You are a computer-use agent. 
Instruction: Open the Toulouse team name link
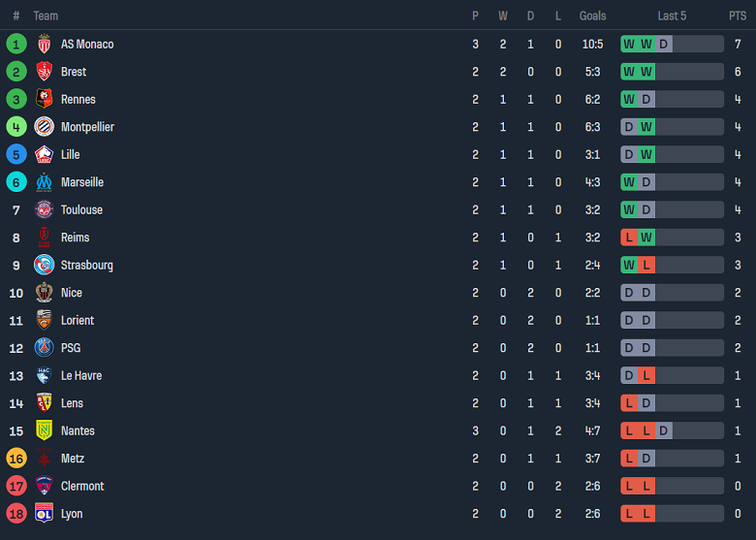click(81, 209)
